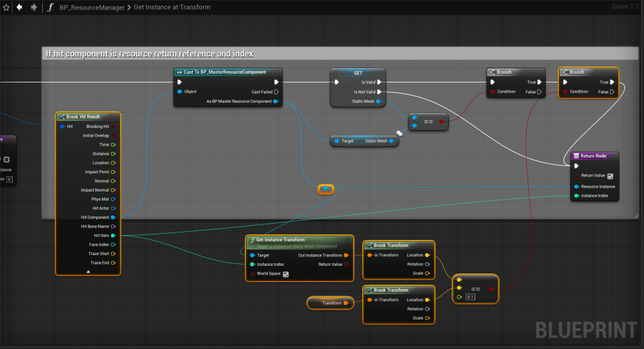Select the Transform variable node
The width and height of the screenshot is (644, 349).
coord(326,303)
